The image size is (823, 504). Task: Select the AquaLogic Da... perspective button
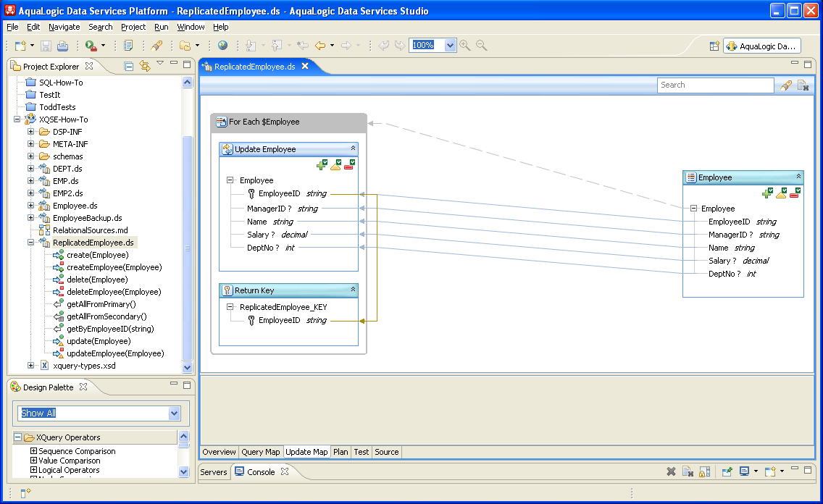click(761, 46)
